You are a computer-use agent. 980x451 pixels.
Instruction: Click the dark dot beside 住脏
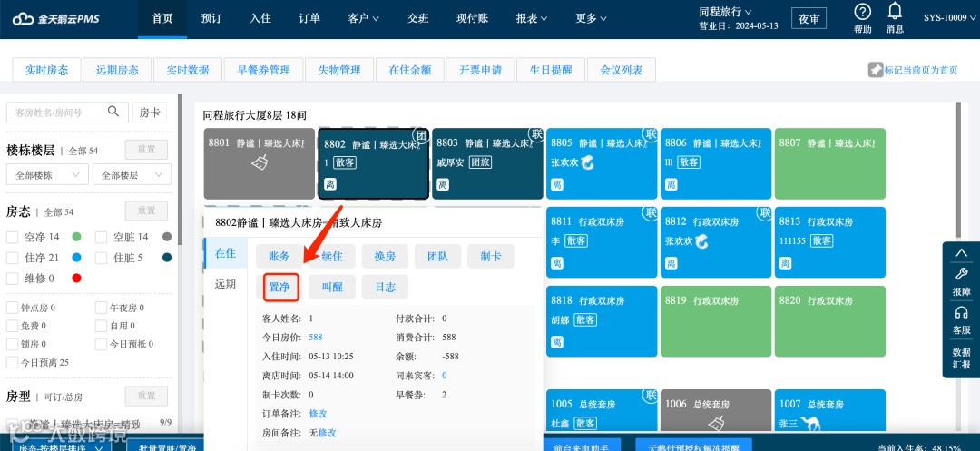point(167,258)
